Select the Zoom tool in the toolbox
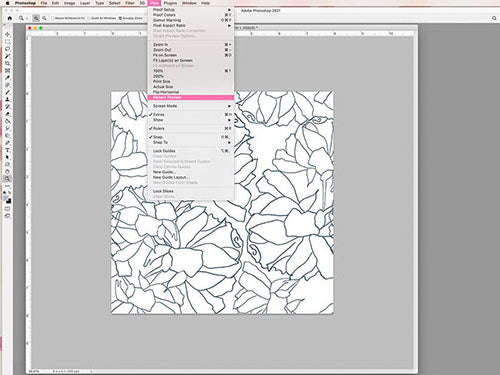 7,179
